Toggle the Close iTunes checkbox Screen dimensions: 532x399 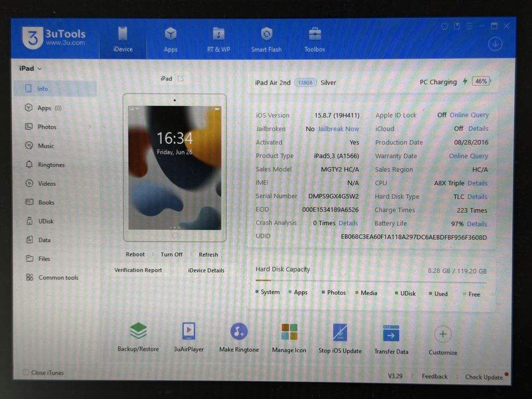click(x=26, y=372)
